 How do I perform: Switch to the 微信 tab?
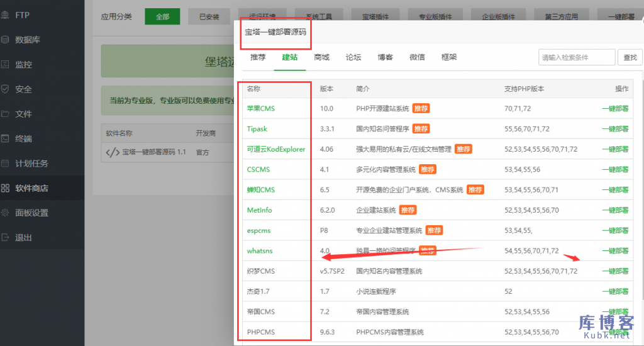(x=417, y=57)
